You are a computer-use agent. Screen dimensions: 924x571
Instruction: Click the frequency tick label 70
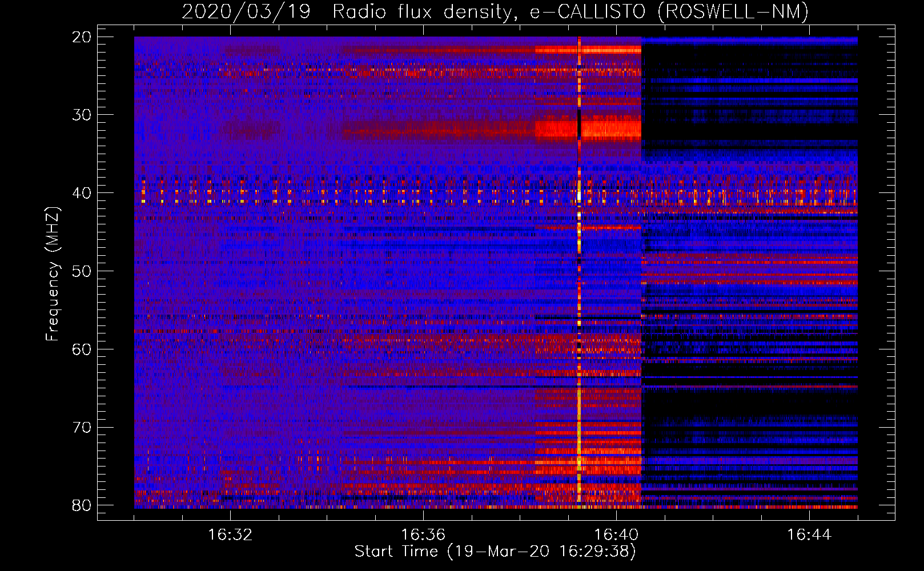(82, 427)
